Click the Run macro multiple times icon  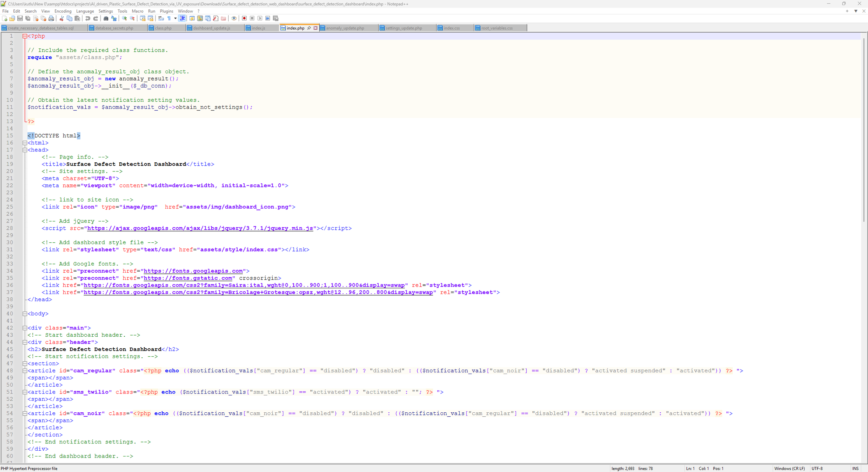268,18
